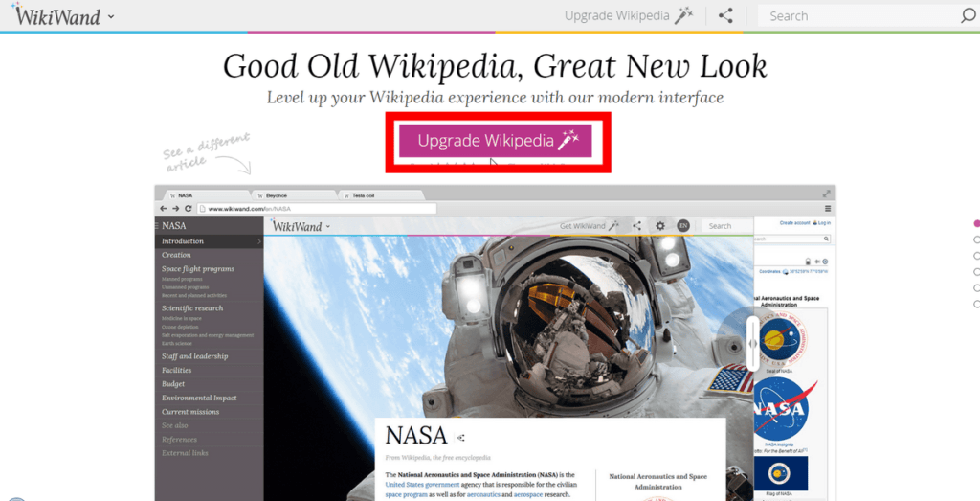The image size is (980, 501).
Task: Click the www.wikiwand.com address bar
Action: tap(317, 209)
